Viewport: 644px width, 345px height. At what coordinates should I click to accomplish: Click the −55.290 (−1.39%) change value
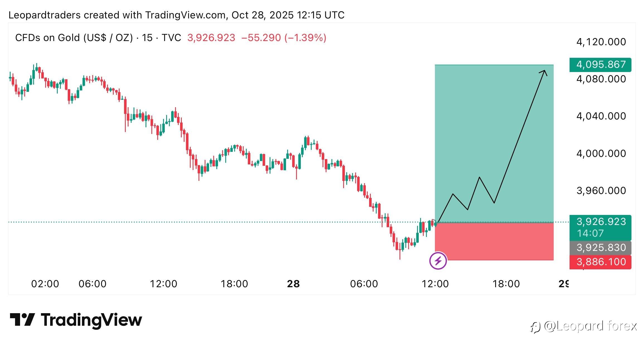click(x=284, y=38)
